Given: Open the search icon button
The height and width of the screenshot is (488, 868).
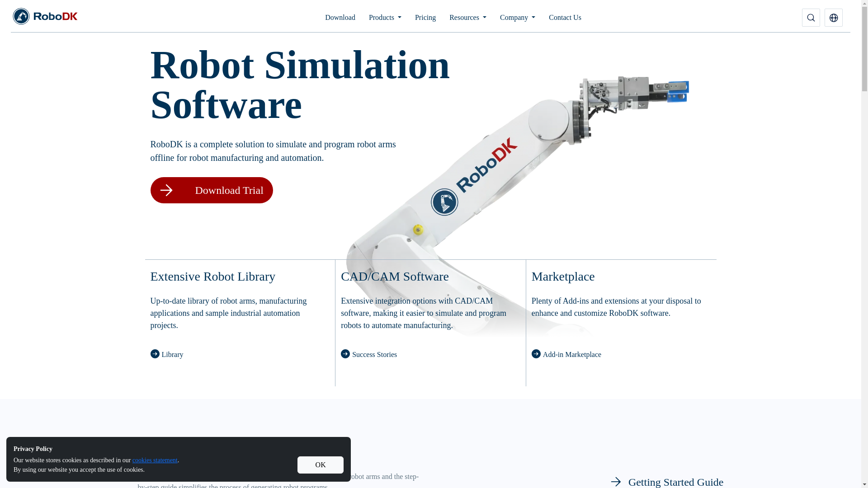Looking at the screenshot, I should [811, 18].
